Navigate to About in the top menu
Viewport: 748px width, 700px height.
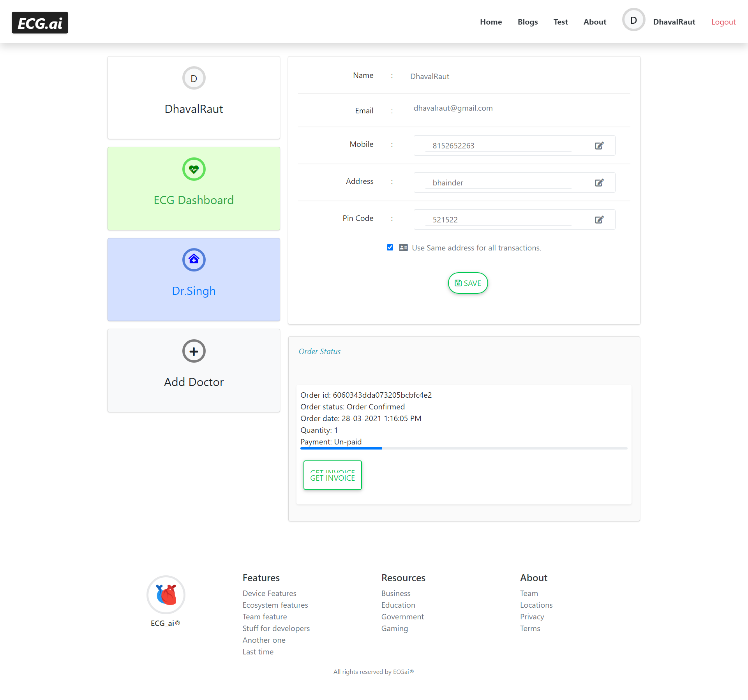[x=594, y=22]
